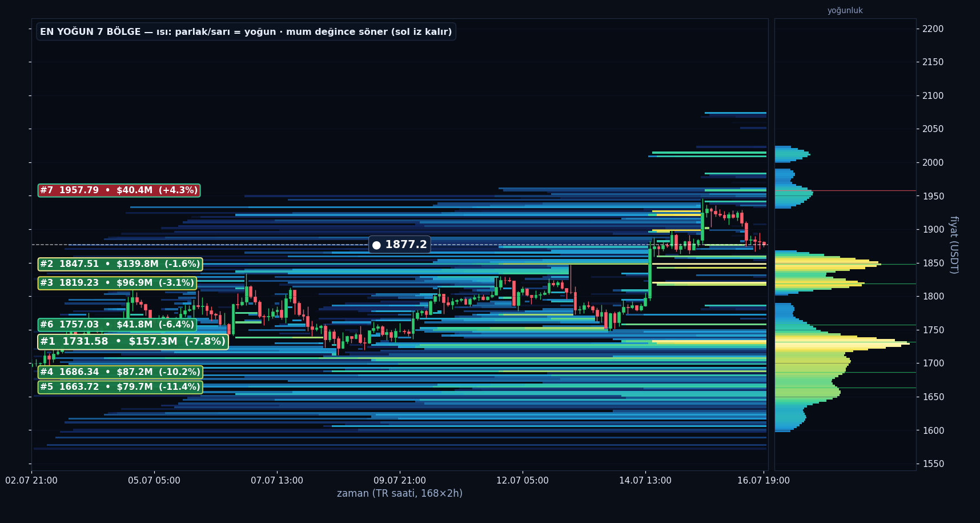Click the 1800 price axis tick
The width and height of the screenshot is (980, 523).
pos(933,296)
